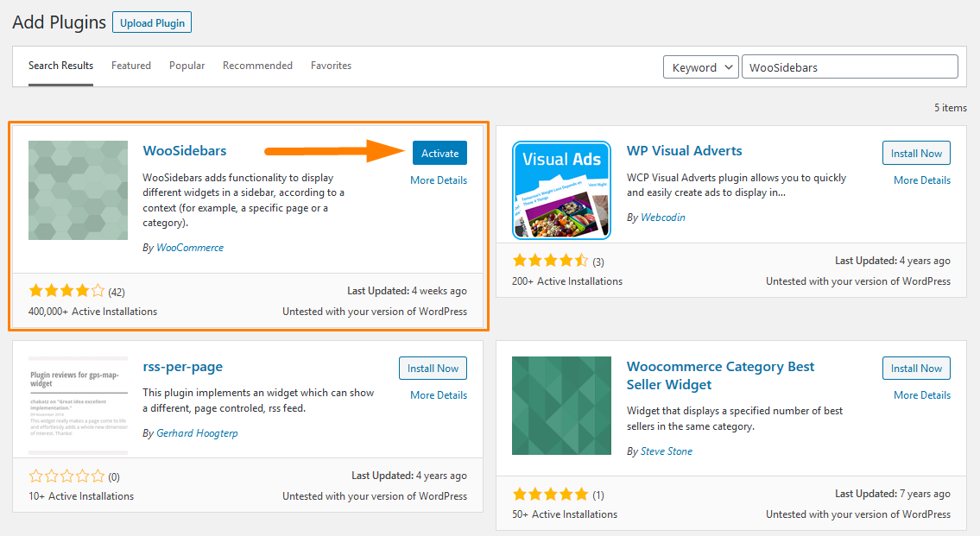Image resolution: width=980 pixels, height=536 pixels.
Task: Open the Keyword search type dropdown
Action: 700,66
